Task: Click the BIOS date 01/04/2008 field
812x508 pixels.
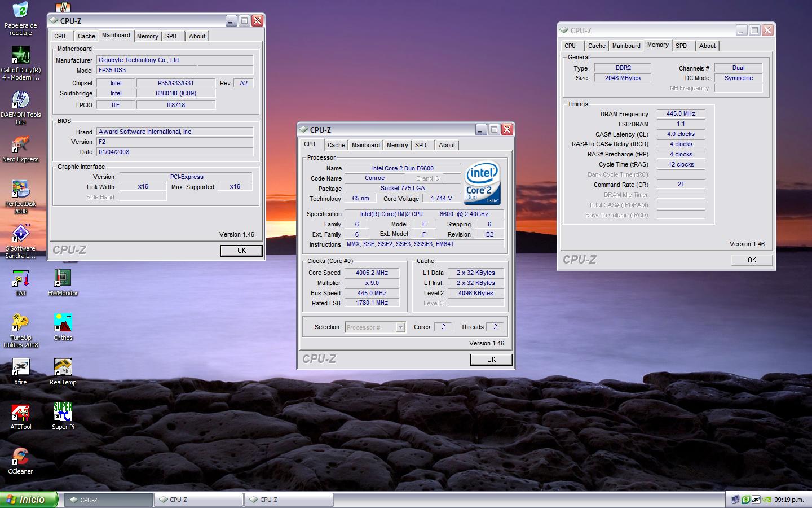Action: click(175, 152)
